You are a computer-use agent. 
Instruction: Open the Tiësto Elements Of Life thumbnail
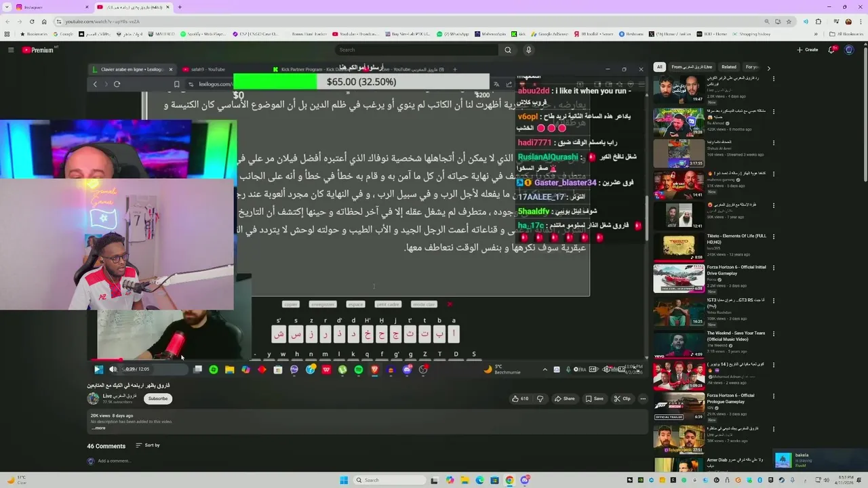coord(679,247)
